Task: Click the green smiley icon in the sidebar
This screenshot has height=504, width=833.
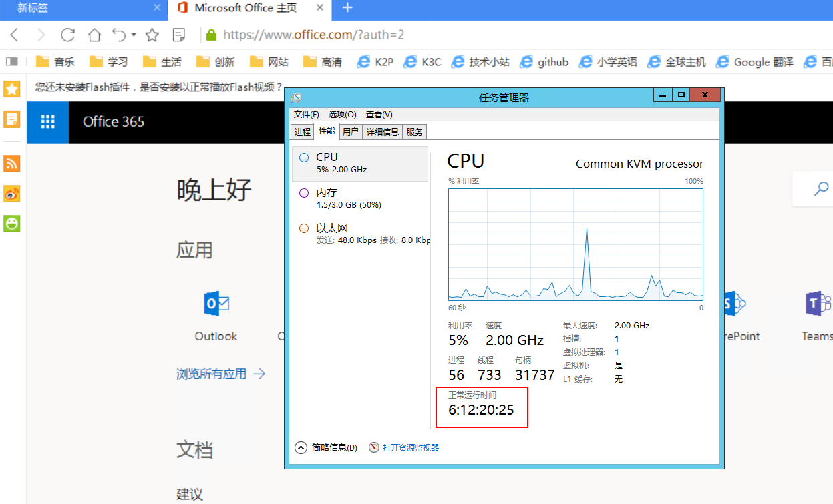Action: (x=12, y=224)
